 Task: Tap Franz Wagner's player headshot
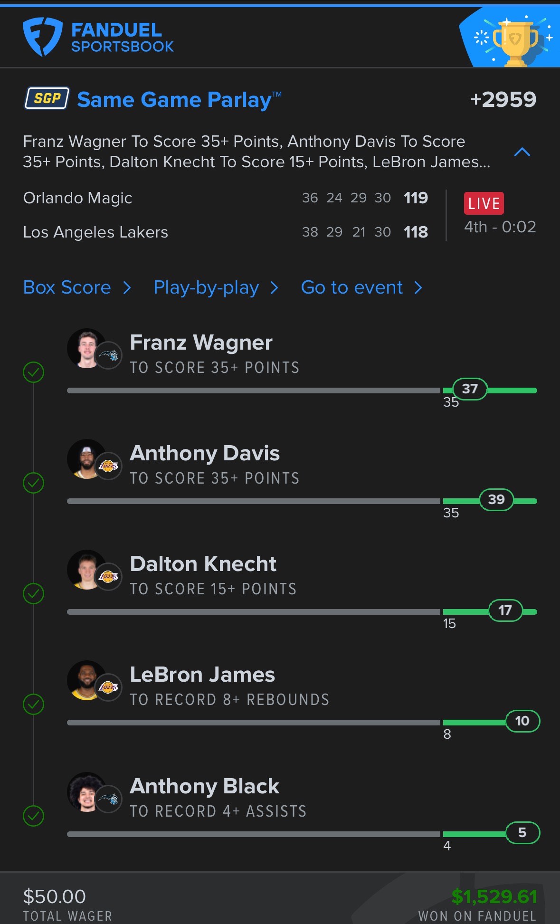[x=85, y=348]
